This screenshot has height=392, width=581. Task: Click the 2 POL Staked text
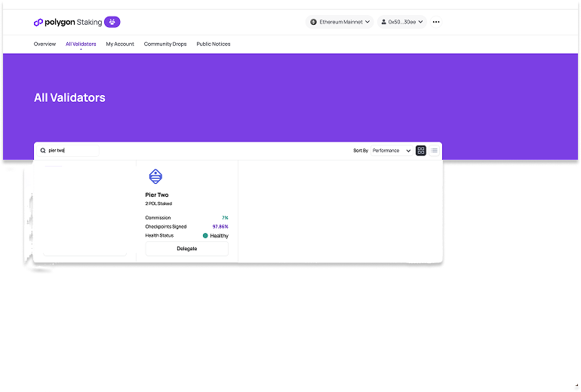point(158,204)
